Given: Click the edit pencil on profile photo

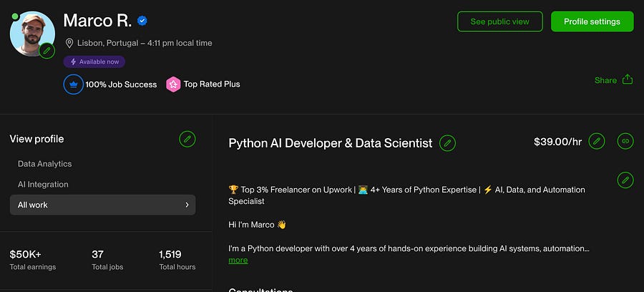Looking at the screenshot, I should click(x=47, y=50).
